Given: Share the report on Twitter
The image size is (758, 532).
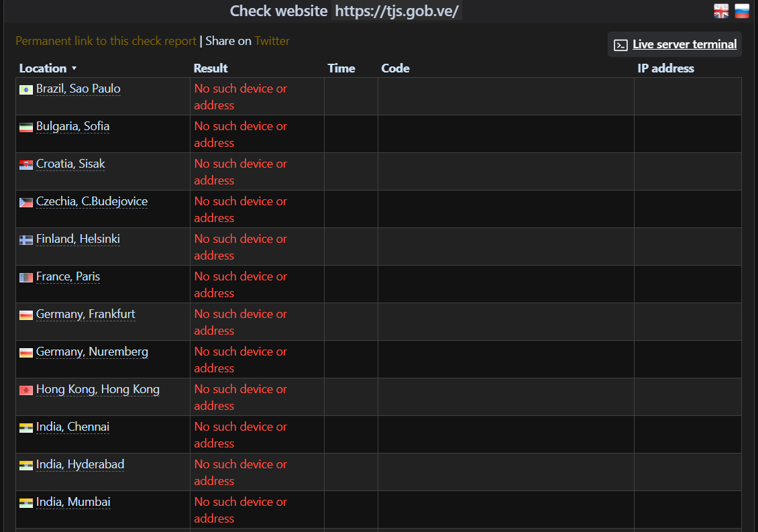Looking at the screenshot, I should pos(272,41).
